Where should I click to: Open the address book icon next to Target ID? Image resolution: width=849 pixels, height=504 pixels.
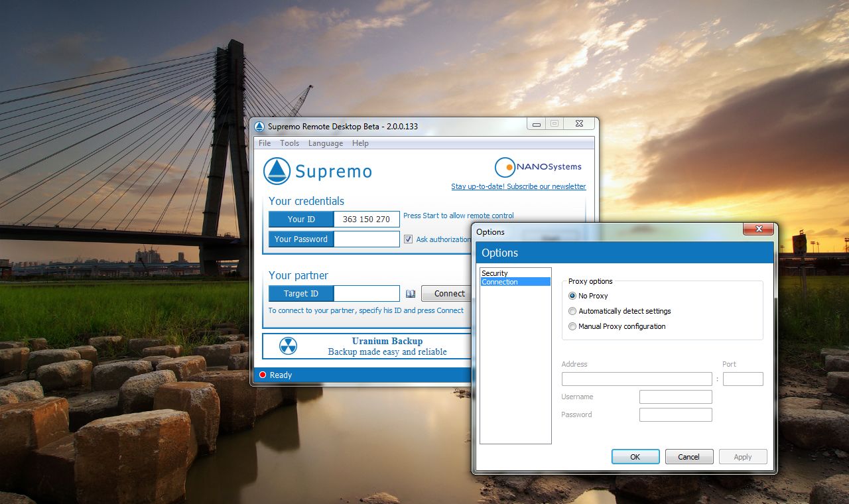[x=411, y=294]
